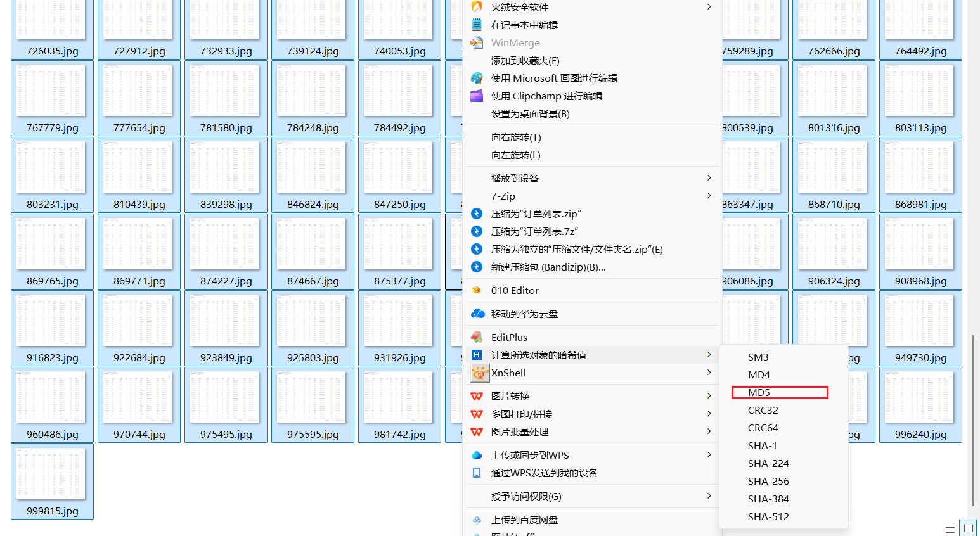
Task: Click the Baidu Netdisk upload icon
Action: (x=477, y=520)
